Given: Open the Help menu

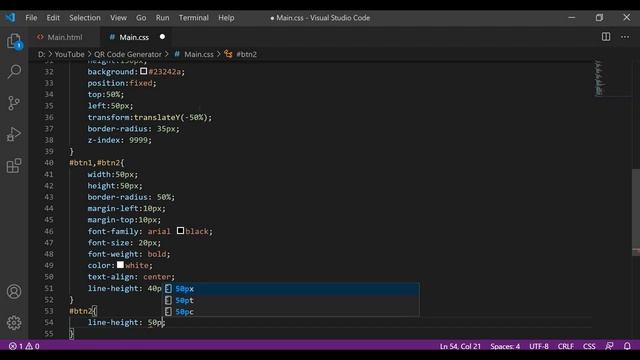Looking at the screenshot, I should (x=226, y=18).
